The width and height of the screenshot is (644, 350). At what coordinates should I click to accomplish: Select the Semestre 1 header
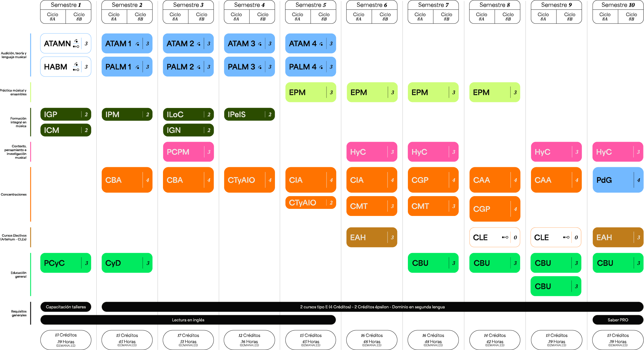coord(66,5)
